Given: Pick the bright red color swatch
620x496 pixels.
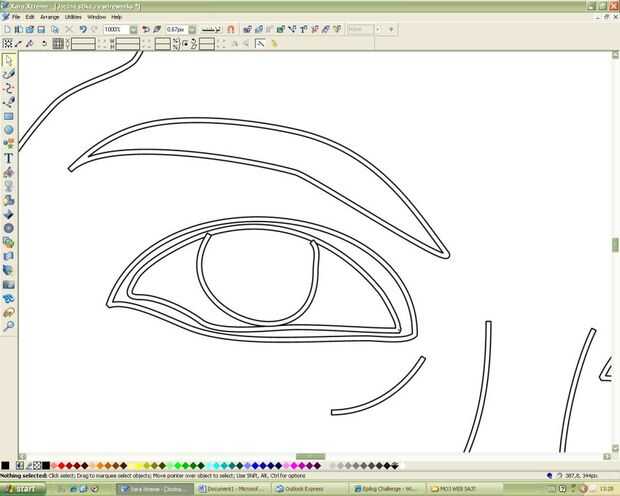Looking at the screenshot, I should [61, 466].
